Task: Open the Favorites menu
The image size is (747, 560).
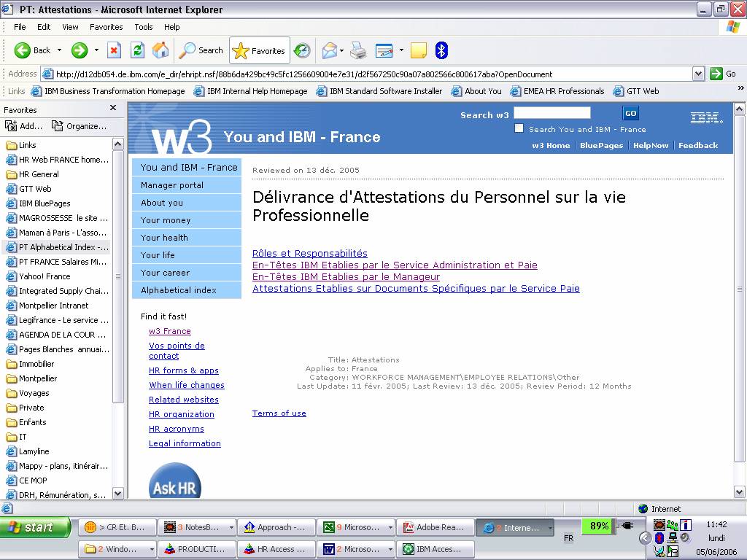Action: 106,27
